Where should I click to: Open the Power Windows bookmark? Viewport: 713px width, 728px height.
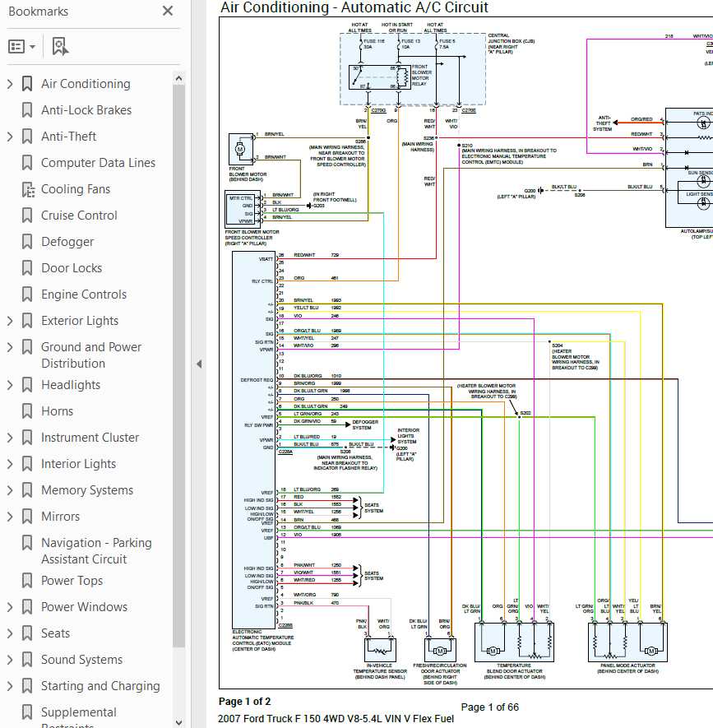tap(85, 607)
